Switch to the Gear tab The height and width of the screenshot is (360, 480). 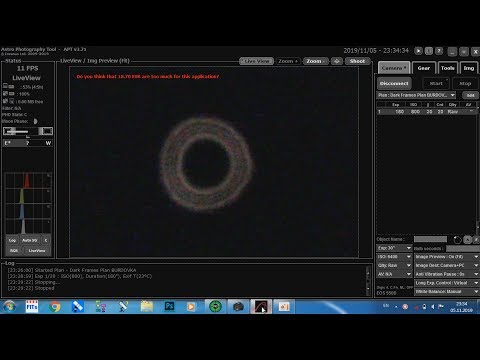(x=424, y=68)
